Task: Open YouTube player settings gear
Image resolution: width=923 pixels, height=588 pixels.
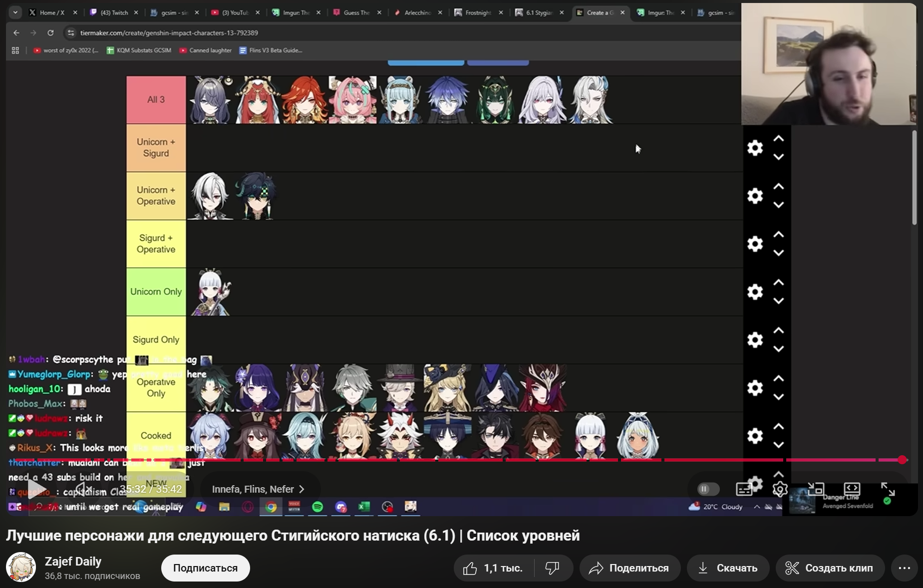Action: pyautogui.click(x=780, y=489)
